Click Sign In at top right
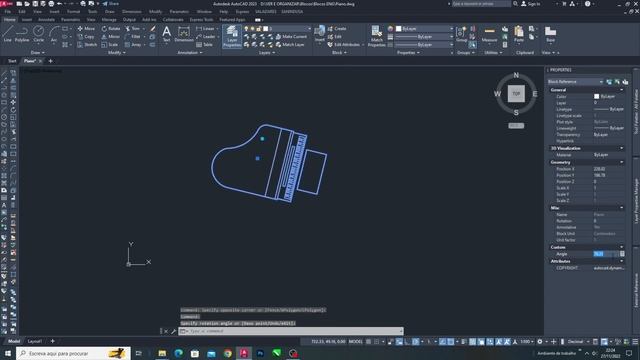640x360 pixels. [x=531, y=4]
